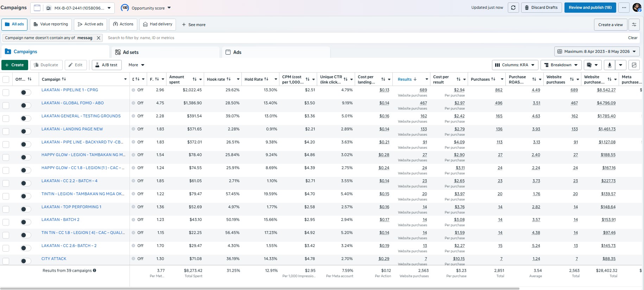Sort by Cost per landing arrows
Viewport: 644px width, 290px height.
pyautogui.click(x=383, y=79)
